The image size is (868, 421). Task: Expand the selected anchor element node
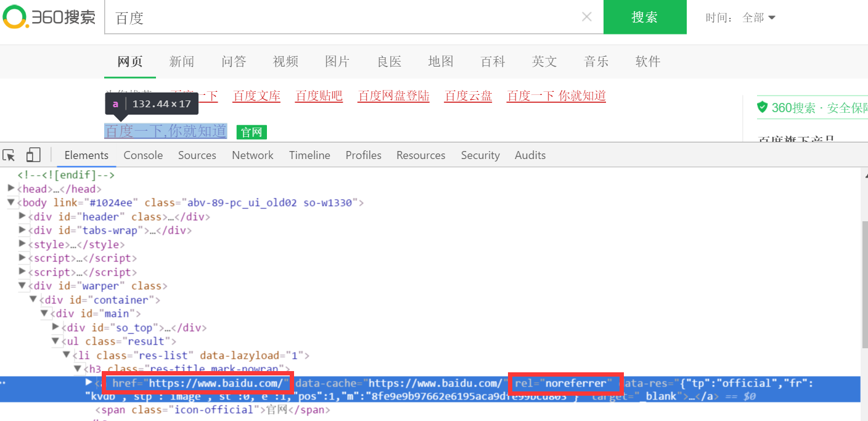(89, 383)
